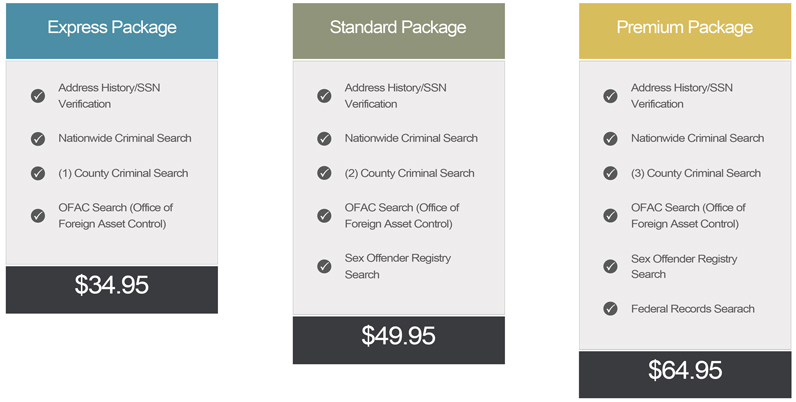Click checkmark beside Federal Records Search
The width and height of the screenshot is (796, 402).
coord(610,309)
